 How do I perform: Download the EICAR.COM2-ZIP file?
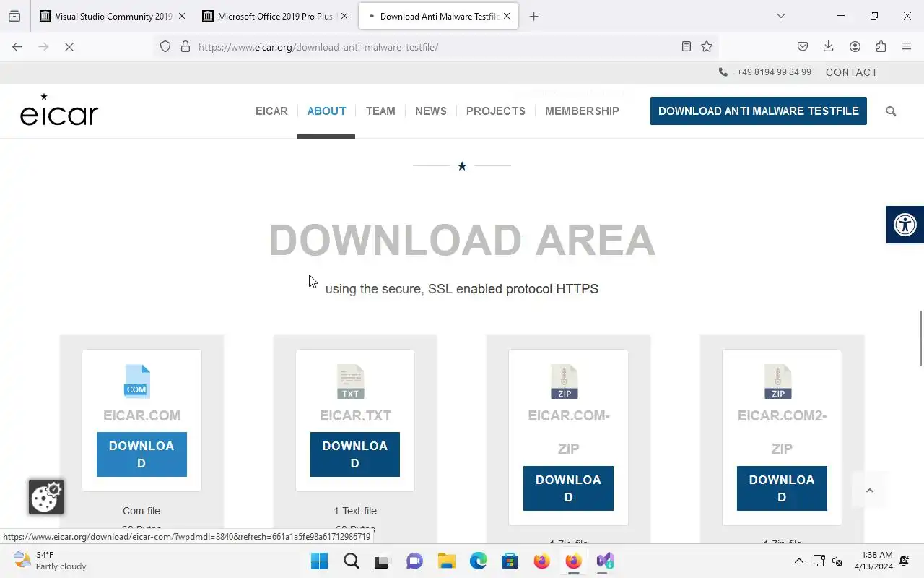tap(782, 488)
